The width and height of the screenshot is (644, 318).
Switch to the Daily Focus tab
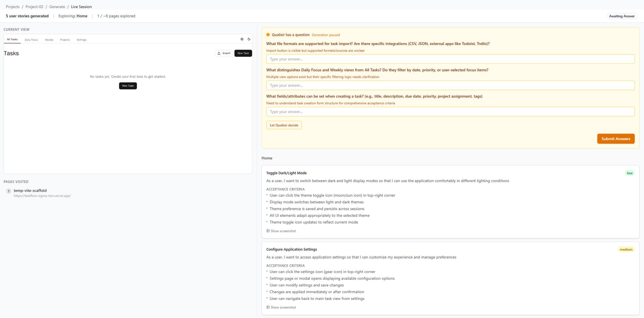point(31,40)
